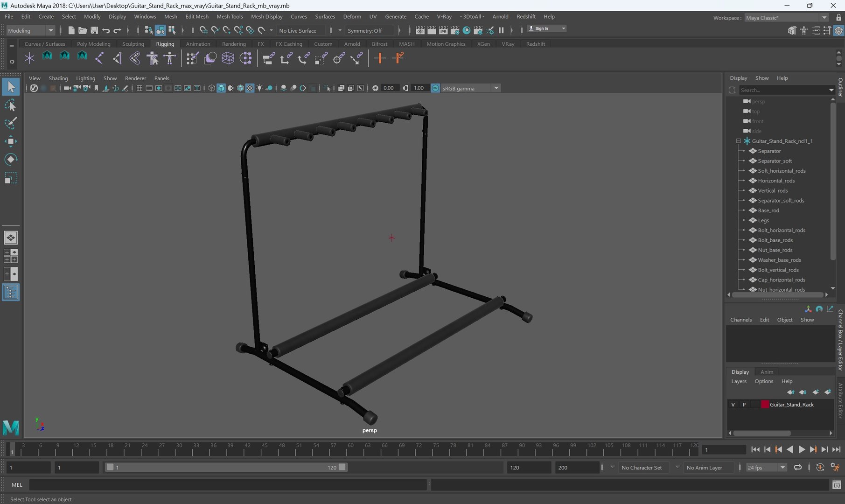Collapse the Guitar_Stand_Rack_ncl1_1 group

click(739, 141)
